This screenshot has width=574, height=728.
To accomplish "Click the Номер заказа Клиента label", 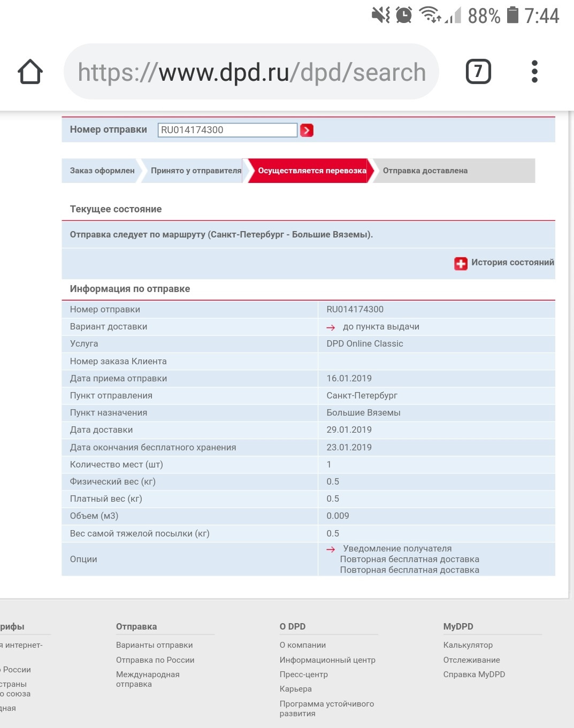I will click(118, 362).
